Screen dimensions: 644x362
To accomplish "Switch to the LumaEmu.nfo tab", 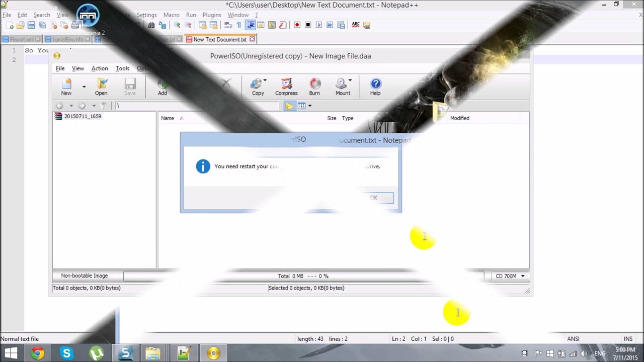I will (67, 39).
